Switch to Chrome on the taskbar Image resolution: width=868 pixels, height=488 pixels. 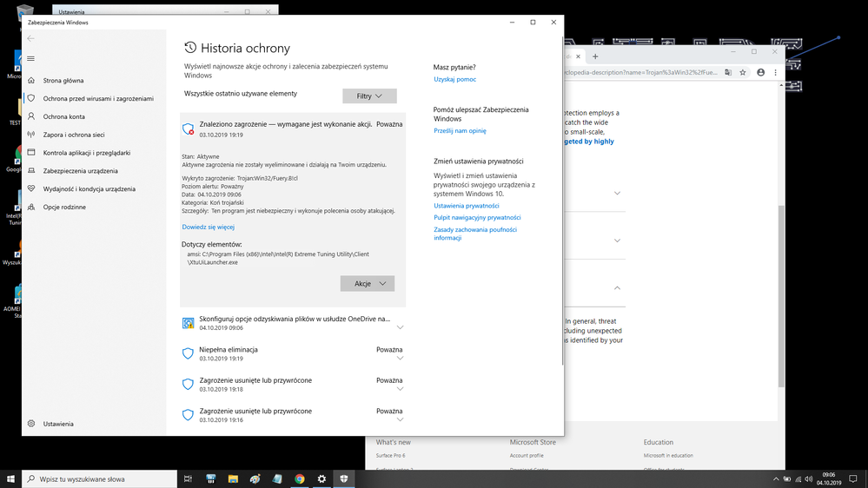300,478
